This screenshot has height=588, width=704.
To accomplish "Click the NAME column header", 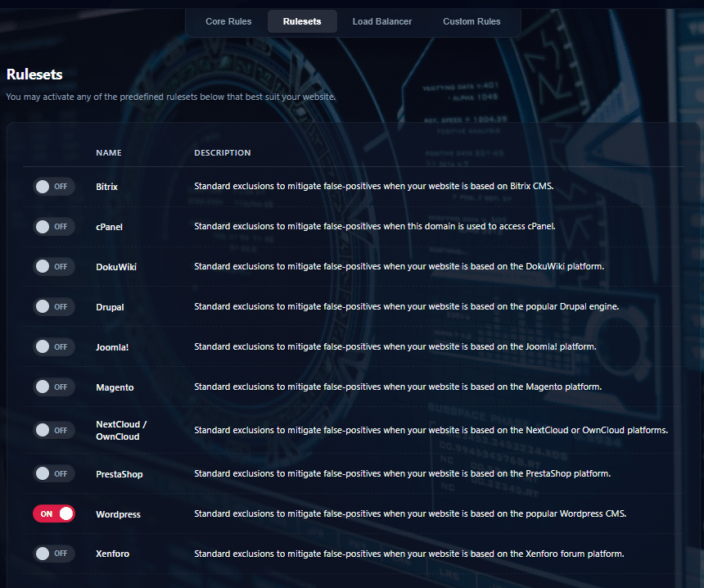I will tap(109, 152).
